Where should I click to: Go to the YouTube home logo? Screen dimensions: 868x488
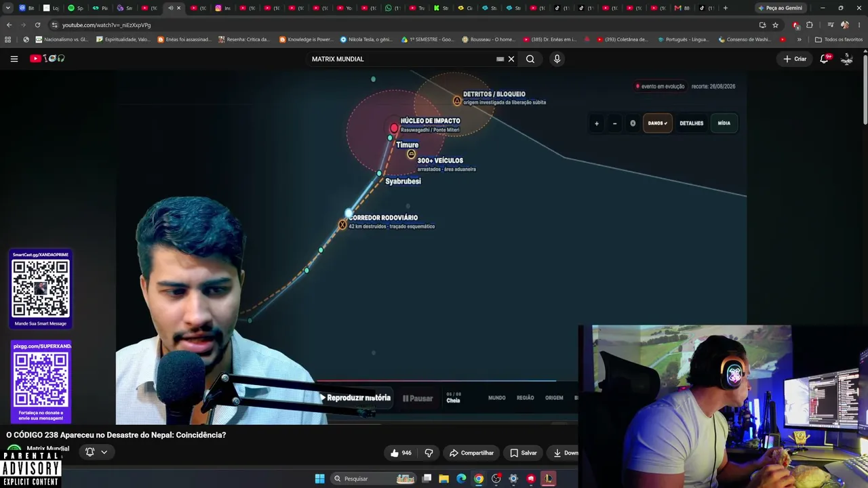[47, 59]
